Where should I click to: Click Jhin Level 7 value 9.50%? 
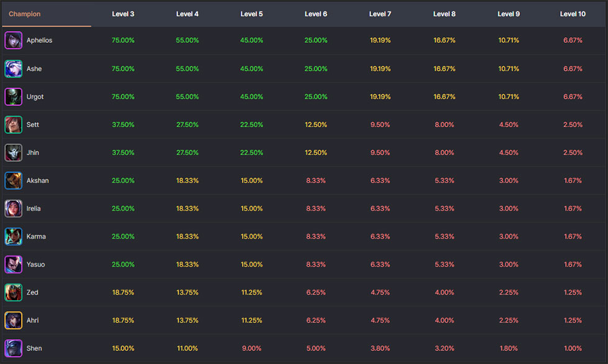[x=380, y=153]
